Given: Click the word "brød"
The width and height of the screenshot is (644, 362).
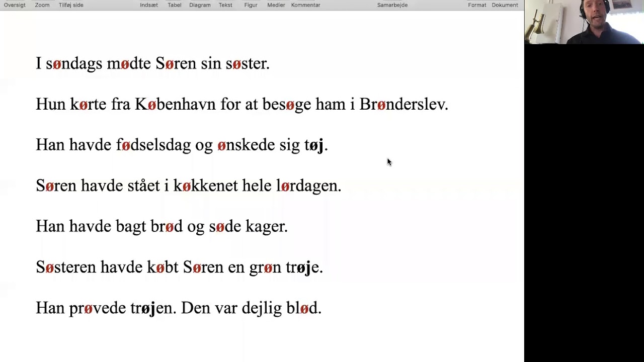Looking at the screenshot, I should (167, 227).
